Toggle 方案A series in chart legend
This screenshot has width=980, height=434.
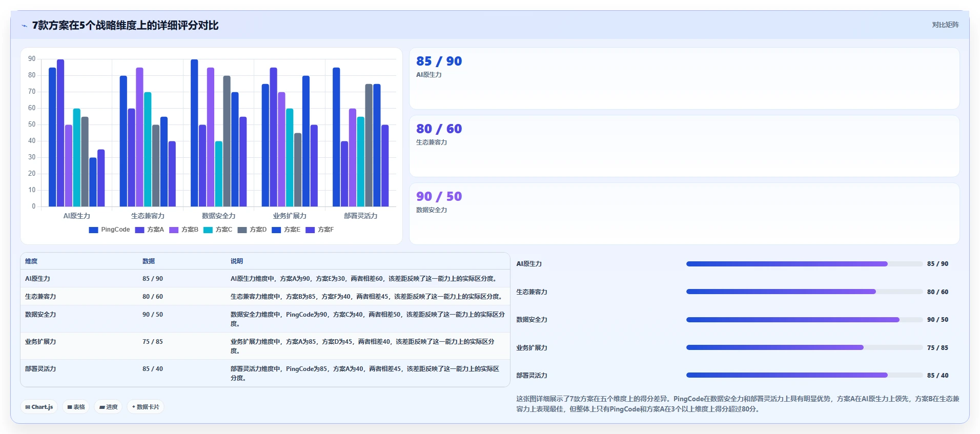coord(149,230)
